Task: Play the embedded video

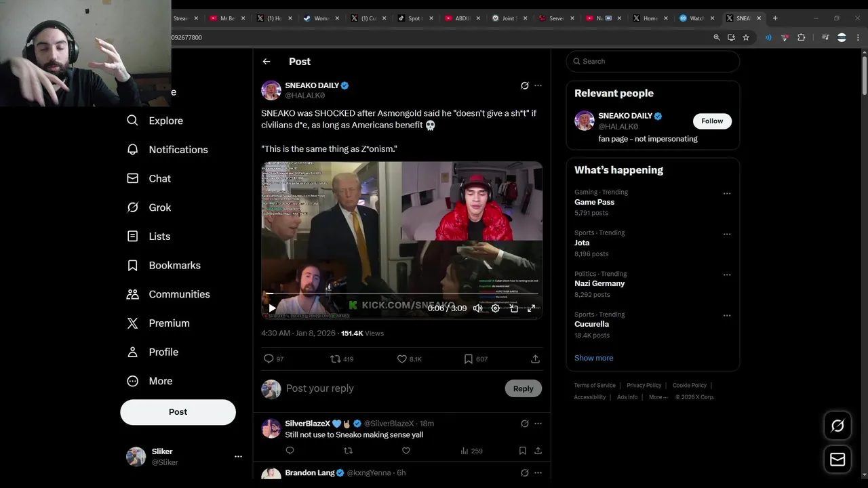Action: click(x=272, y=308)
